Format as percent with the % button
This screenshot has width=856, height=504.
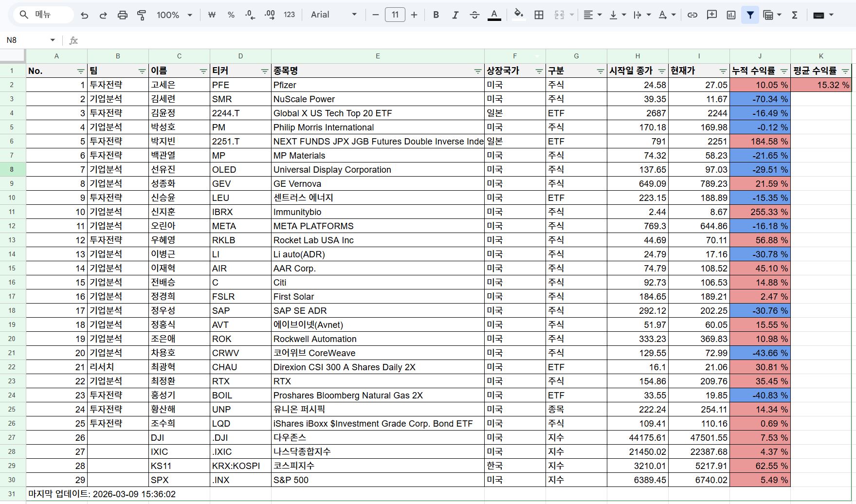(231, 15)
